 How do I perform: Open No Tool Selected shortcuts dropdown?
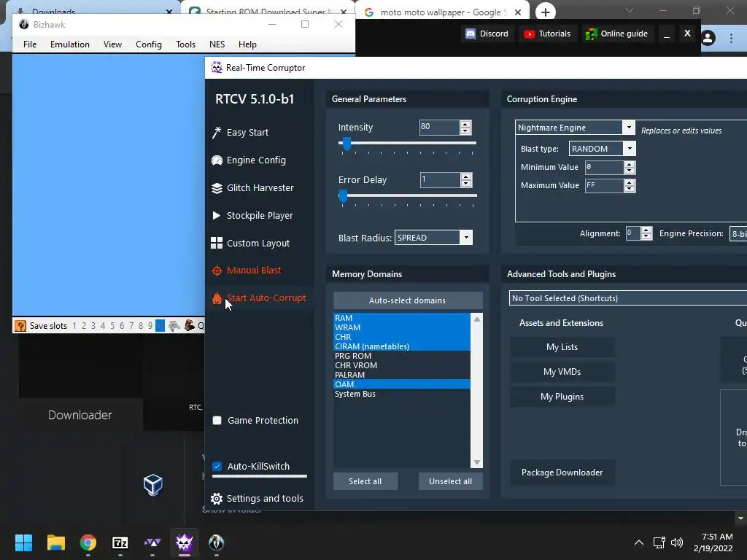tap(628, 298)
